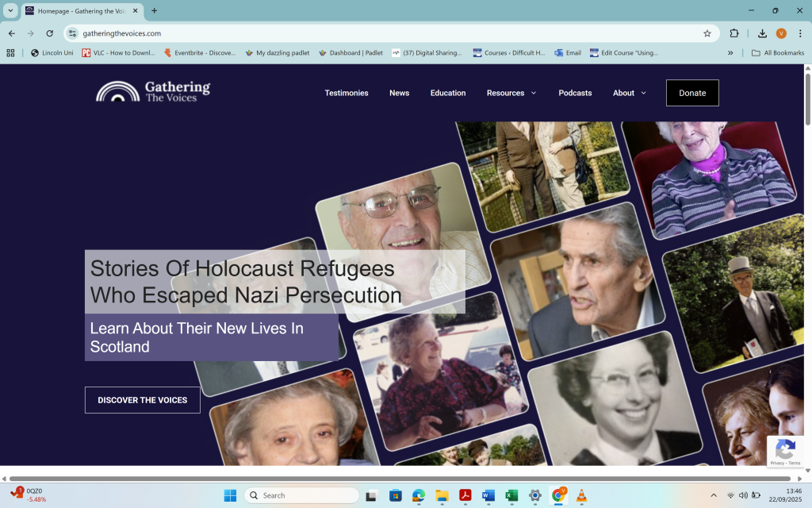The height and width of the screenshot is (508, 812).
Task: Open the tab search dropdown arrow
Action: (x=11, y=11)
